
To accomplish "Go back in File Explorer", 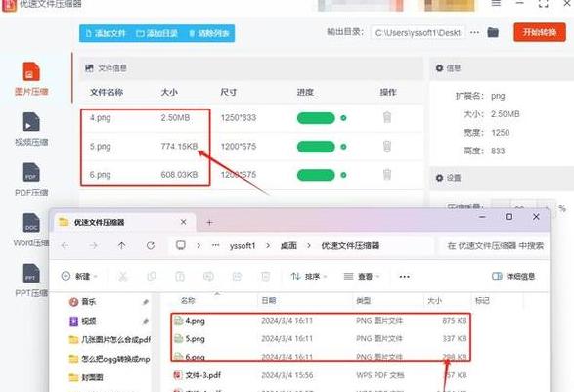I will tap(66, 246).
